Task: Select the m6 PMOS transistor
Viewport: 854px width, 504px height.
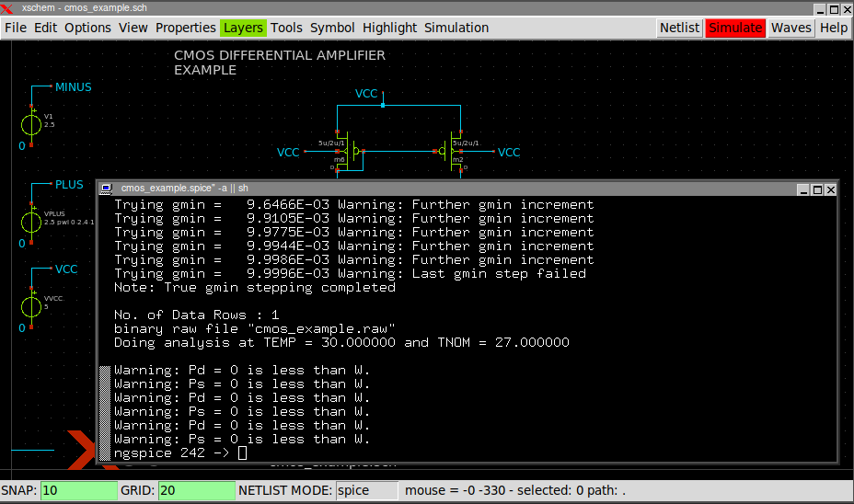Action: 351,150
